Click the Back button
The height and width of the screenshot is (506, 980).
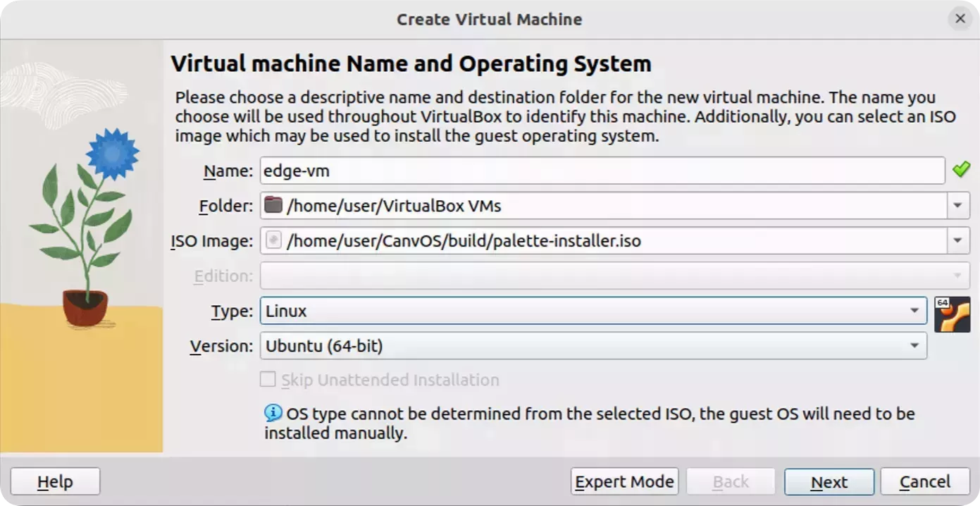(x=730, y=481)
